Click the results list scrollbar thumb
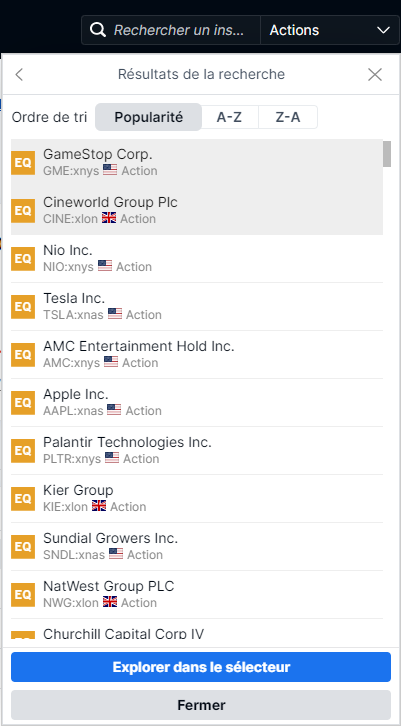401x726 pixels. coord(387,154)
